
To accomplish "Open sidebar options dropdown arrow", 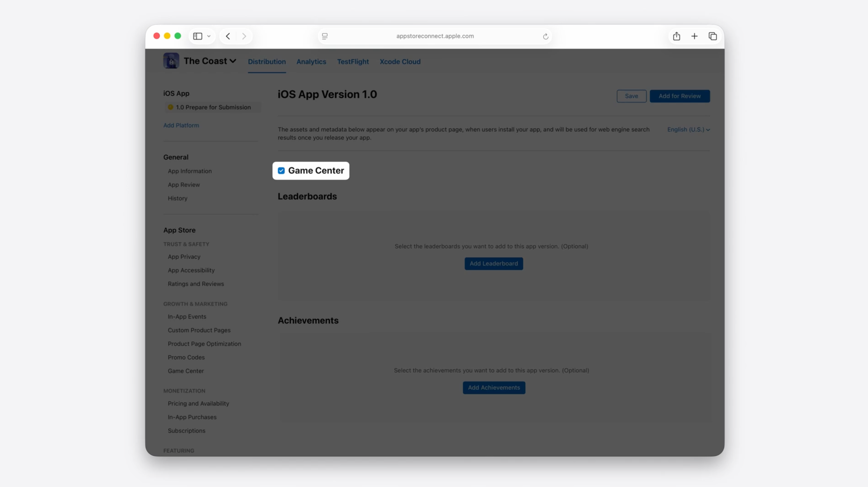I will pyautogui.click(x=209, y=37).
